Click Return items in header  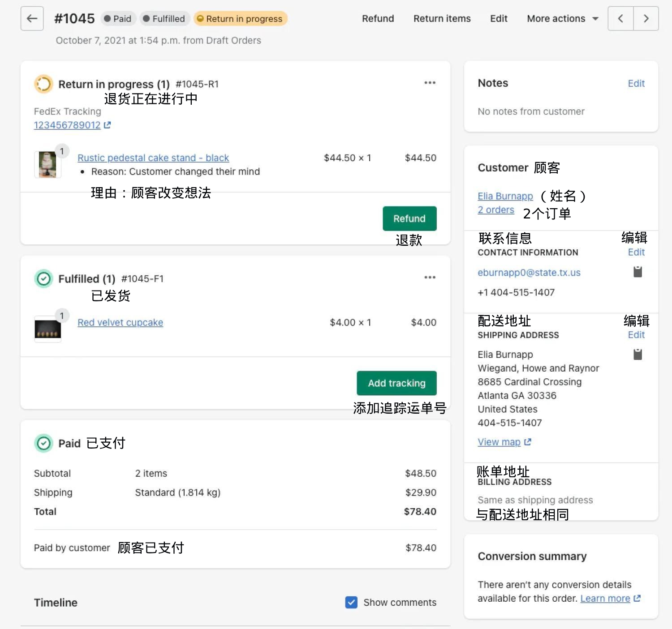pyautogui.click(x=442, y=18)
